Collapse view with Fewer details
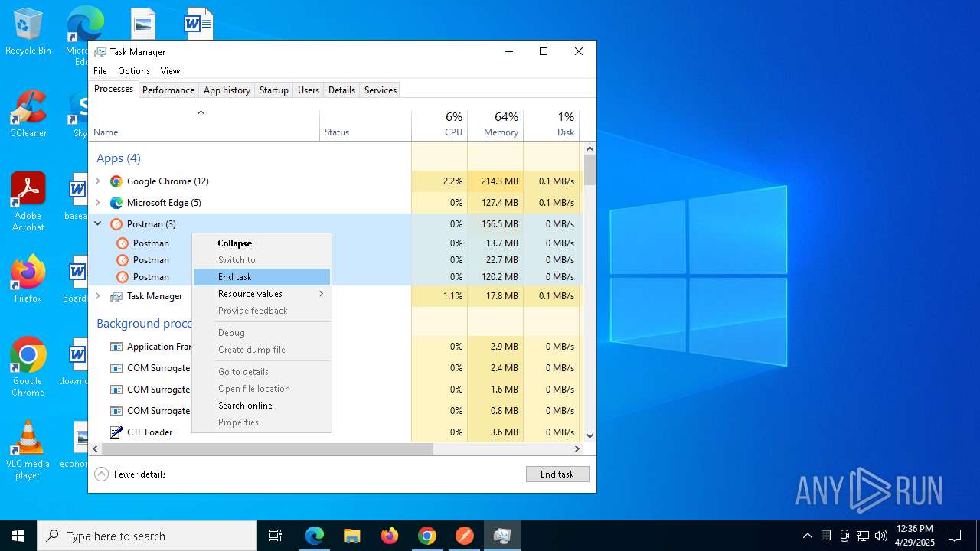The width and height of the screenshot is (980, 551). 130,474
